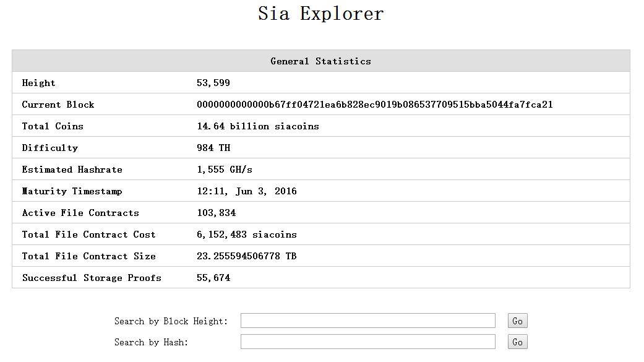The width and height of the screenshot is (644, 362).
Task: Click the 'Current Block' row label
Action: coord(58,105)
